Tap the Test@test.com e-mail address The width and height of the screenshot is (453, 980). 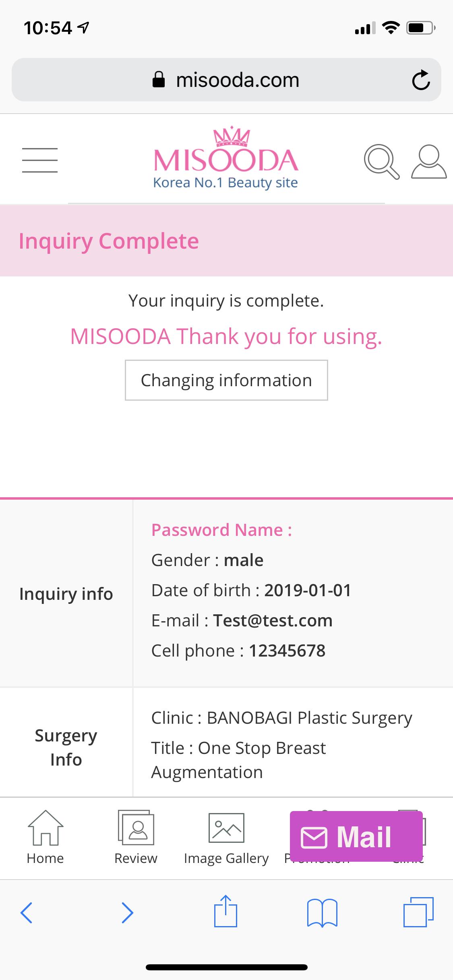pyautogui.click(x=273, y=620)
